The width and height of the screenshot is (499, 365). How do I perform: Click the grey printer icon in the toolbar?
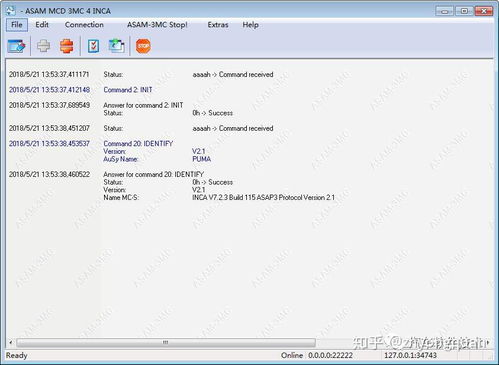pyautogui.click(x=43, y=46)
